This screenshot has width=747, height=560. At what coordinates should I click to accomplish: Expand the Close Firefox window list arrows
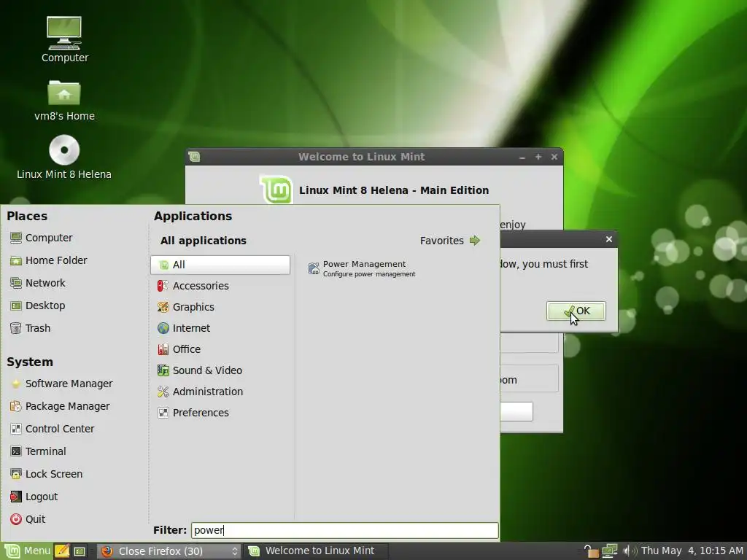[235, 551]
